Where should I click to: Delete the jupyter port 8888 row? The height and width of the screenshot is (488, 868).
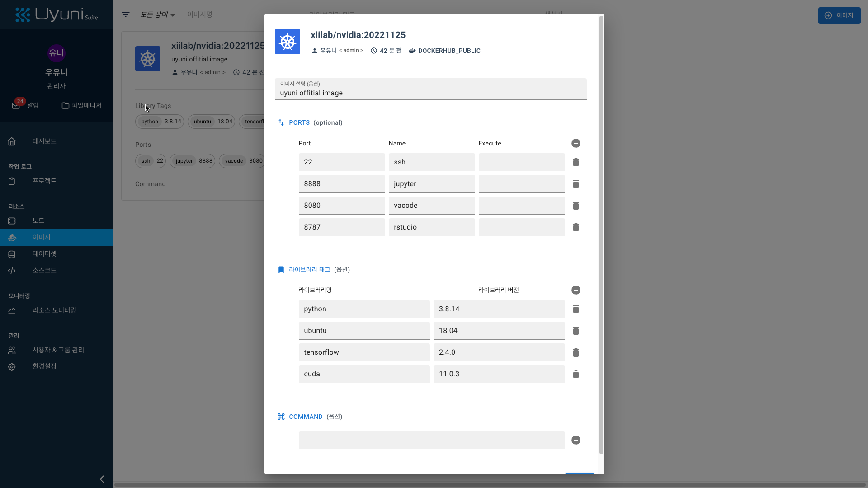[x=576, y=184]
